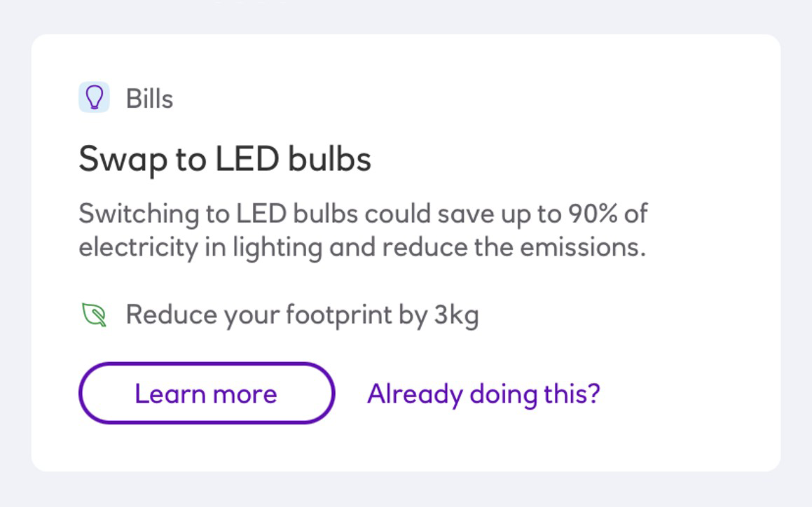Mark tip as already done via purple link
This screenshot has height=507, width=812.
coord(483,394)
